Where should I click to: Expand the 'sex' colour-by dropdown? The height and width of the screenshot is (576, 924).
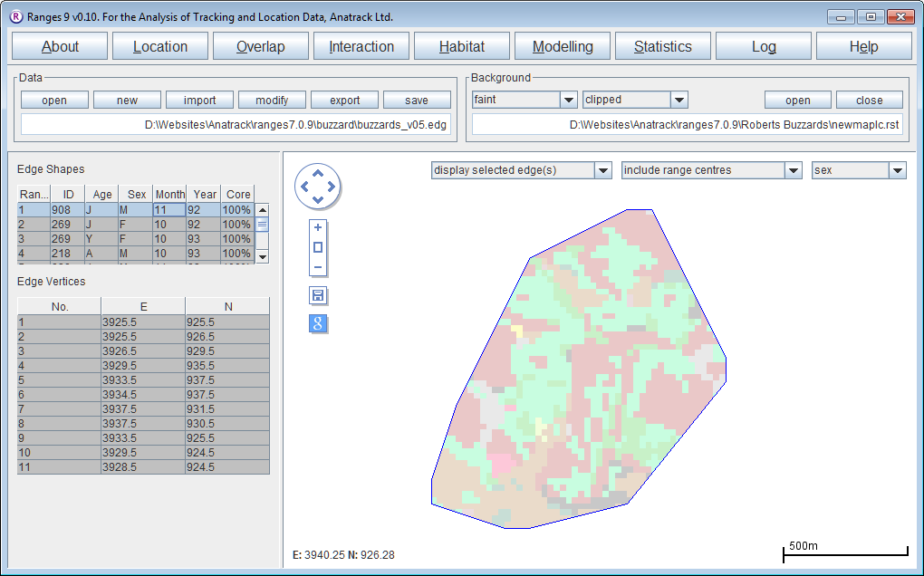pyautogui.click(x=897, y=170)
